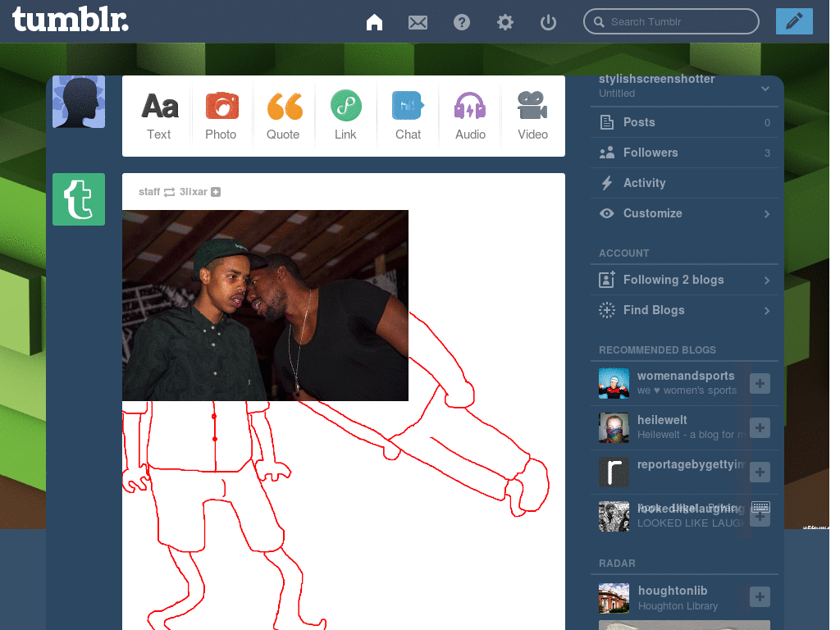Open the Messages envelope icon

pyautogui.click(x=418, y=22)
